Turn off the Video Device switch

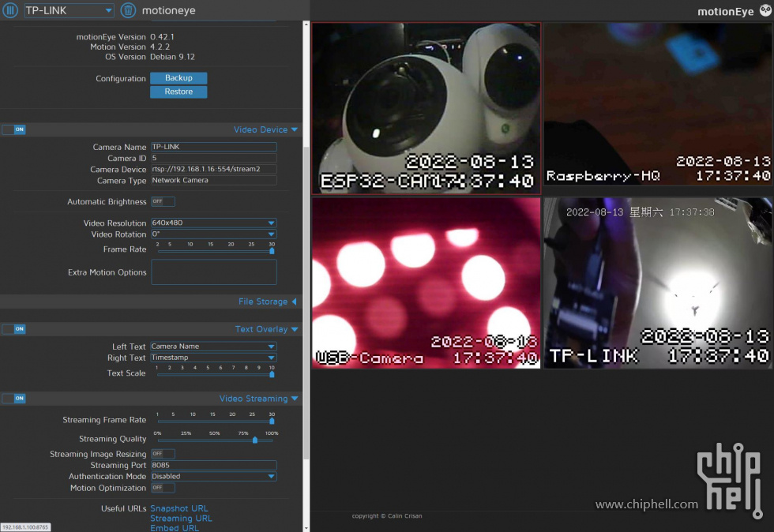(14, 129)
